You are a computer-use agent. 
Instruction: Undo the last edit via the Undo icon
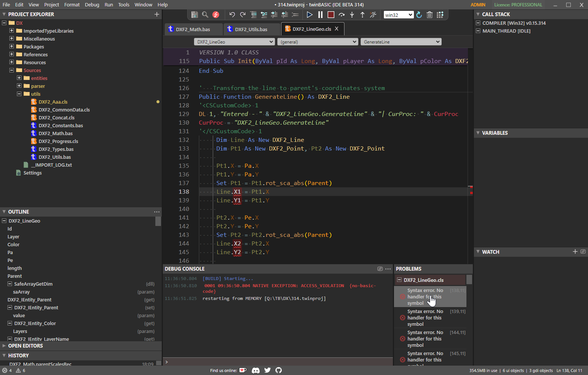point(232,15)
